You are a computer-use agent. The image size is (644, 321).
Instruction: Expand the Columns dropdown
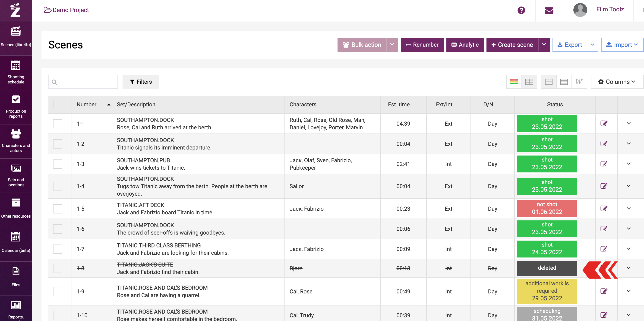click(x=616, y=82)
